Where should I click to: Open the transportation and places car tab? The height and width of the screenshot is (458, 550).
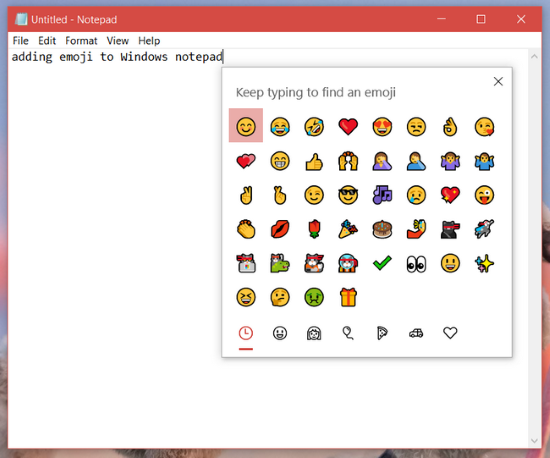point(416,333)
